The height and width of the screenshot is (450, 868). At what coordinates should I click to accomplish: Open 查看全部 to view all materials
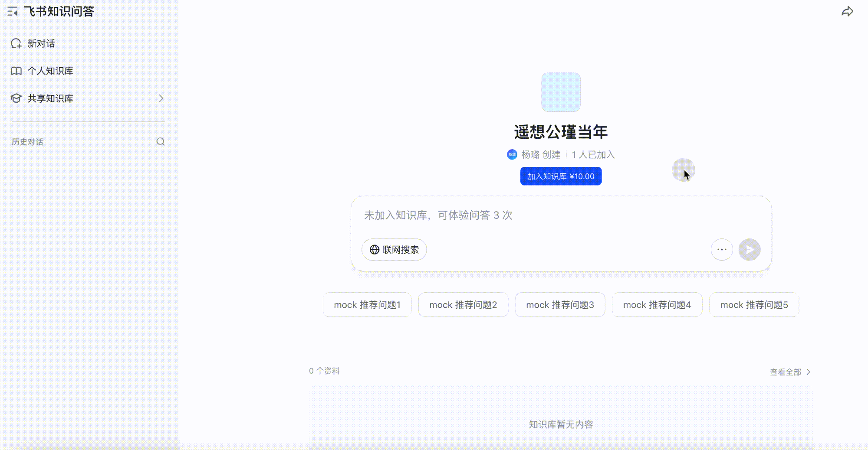790,372
